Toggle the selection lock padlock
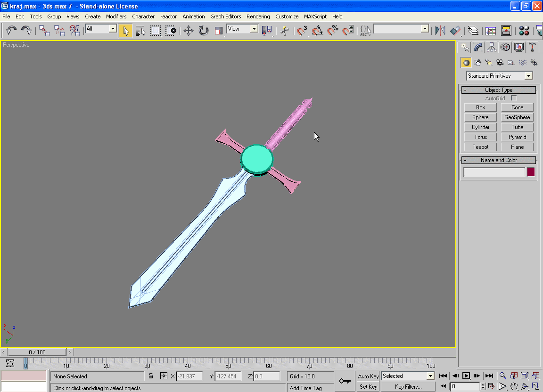Image resolution: width=543 pixels, height=392 pixels. coord(151,376)
